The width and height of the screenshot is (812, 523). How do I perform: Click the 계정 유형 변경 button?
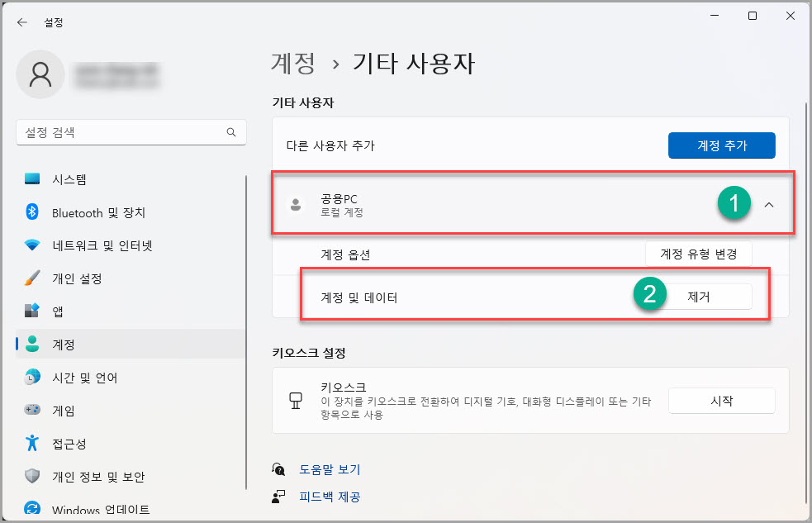click(699, 254)
